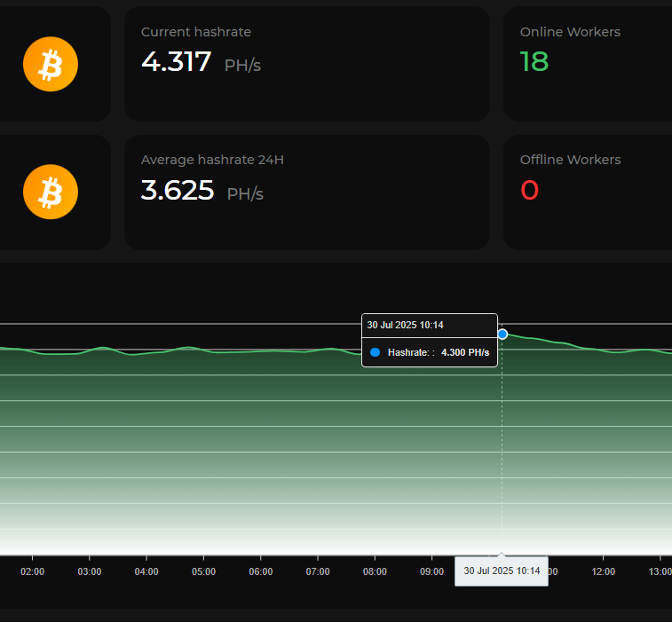Viewport: 672px width, 622px height.
Task: Click the Offline Workers count 0
Action: point(530,190)
